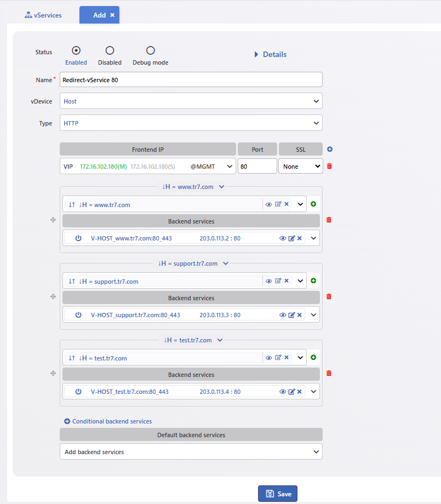The width and height of the screenshot is (441, 504).
Task: Expand the Add backend services dropdown
Action: coord(191,451)
